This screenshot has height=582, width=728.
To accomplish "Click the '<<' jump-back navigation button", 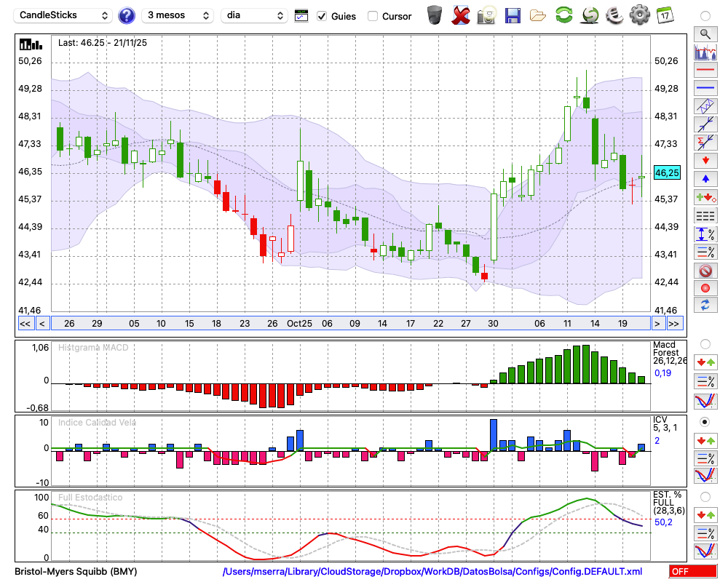I will [25, 324].
